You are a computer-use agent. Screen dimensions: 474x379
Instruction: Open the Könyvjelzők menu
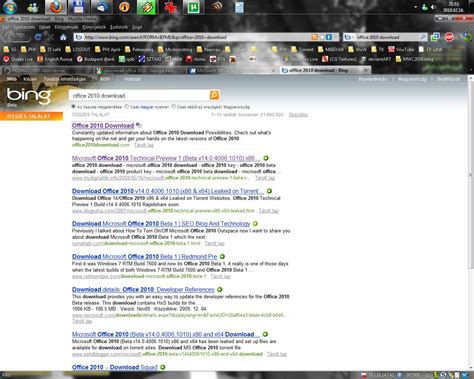pyautogui.click(x=94, y=27)
